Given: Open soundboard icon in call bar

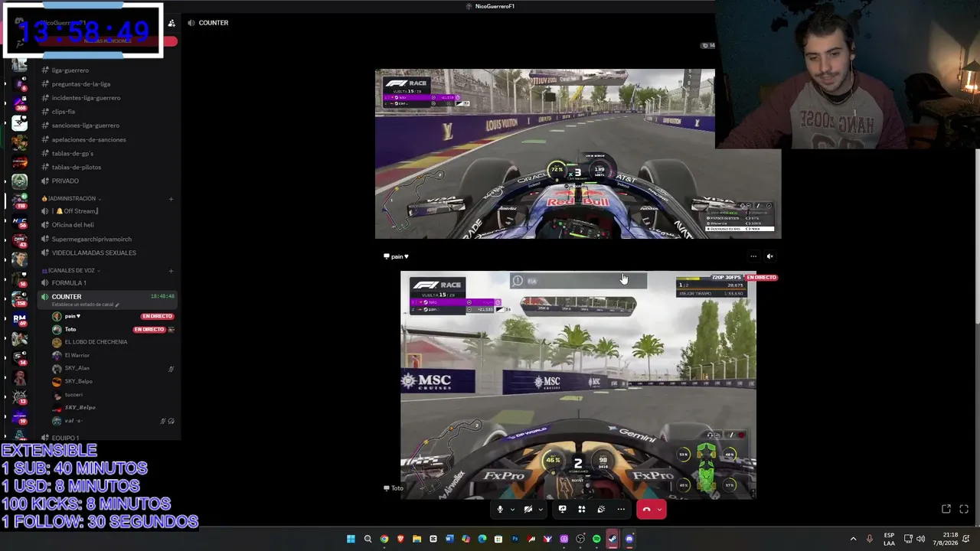Looking at the screenshot, I should (601, 509).
